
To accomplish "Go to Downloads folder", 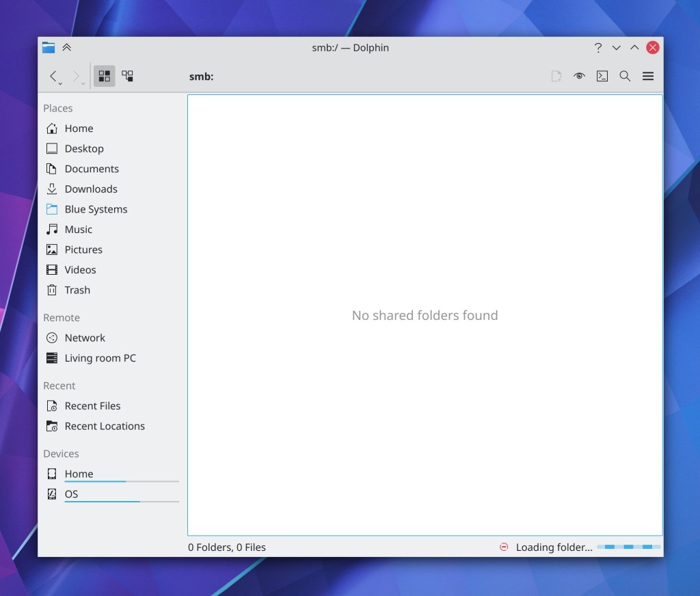I will click(91, 189).
